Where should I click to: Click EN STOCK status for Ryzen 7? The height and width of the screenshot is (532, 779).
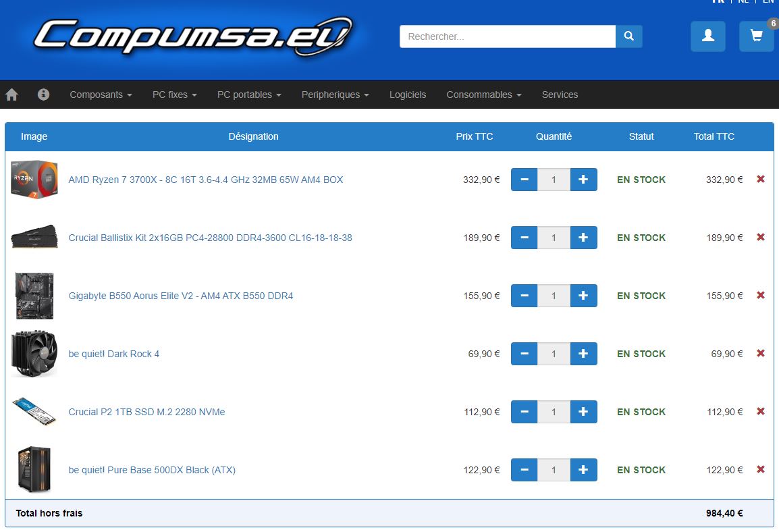click(641, 180)
